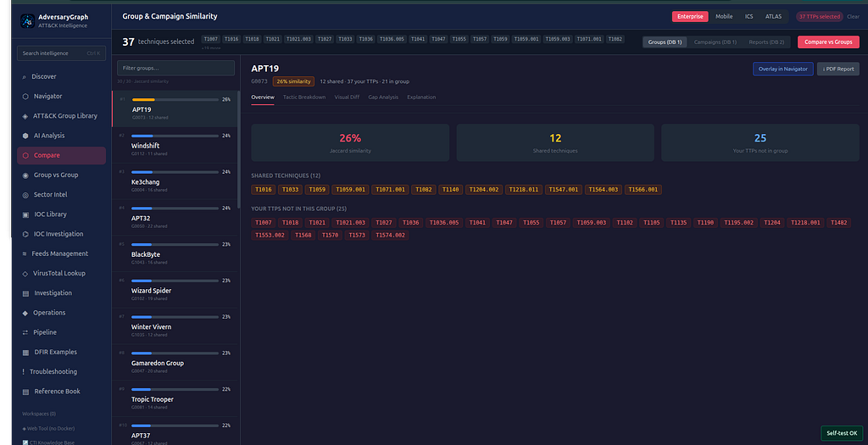868x445 pixels.
Task: Click the APT19 similarity progress bar
Action: click(x=175, y=100)
